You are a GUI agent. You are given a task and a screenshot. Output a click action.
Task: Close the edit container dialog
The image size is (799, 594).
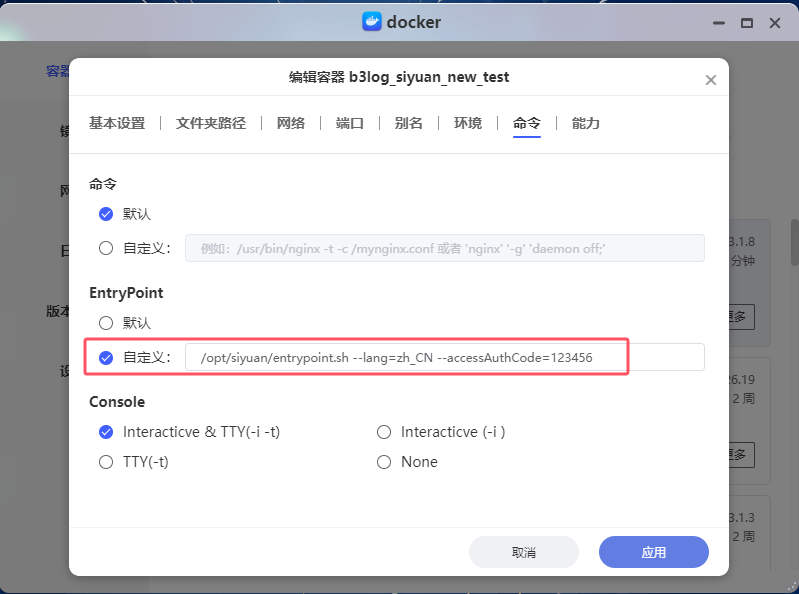tap(711, 80)
